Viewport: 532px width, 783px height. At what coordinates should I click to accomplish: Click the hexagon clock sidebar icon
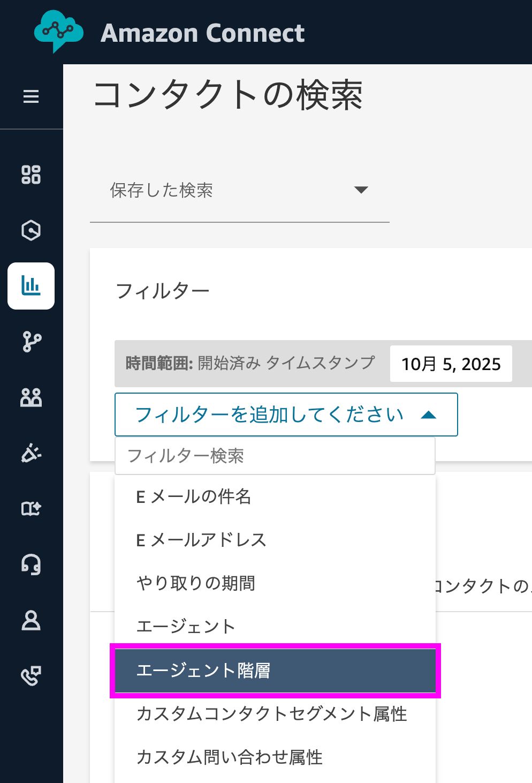31,230
